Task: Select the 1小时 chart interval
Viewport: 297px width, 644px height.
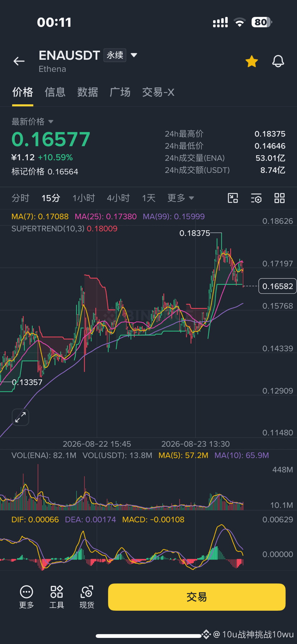Action: pyautogui.click(x=84, y=198)
